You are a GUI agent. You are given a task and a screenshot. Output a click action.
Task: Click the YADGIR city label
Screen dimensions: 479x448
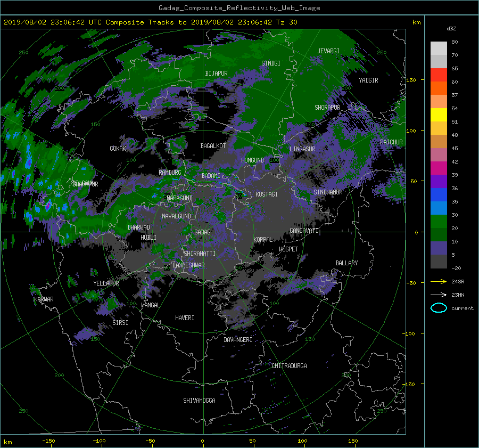(368, 80)
